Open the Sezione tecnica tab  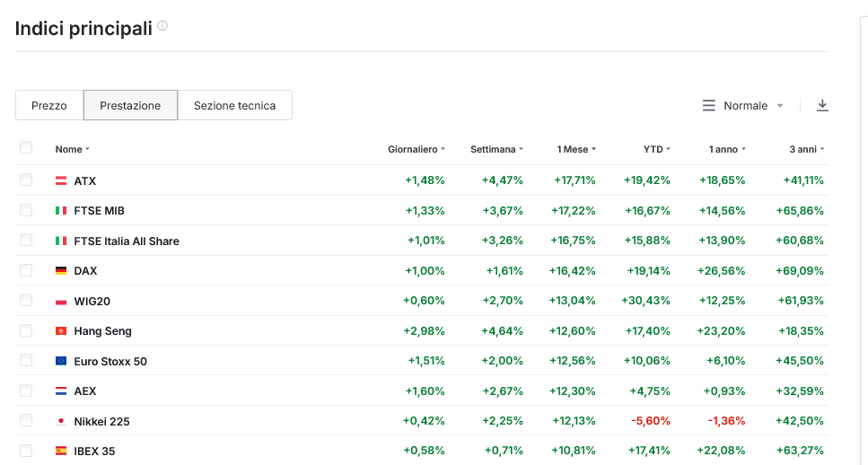coord(234,105)
